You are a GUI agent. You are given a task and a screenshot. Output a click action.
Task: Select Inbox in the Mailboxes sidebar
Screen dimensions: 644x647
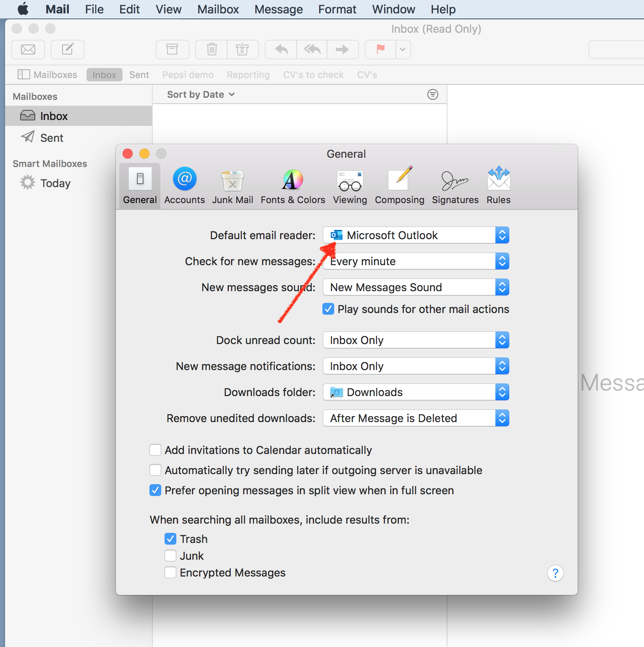point(79,116)
